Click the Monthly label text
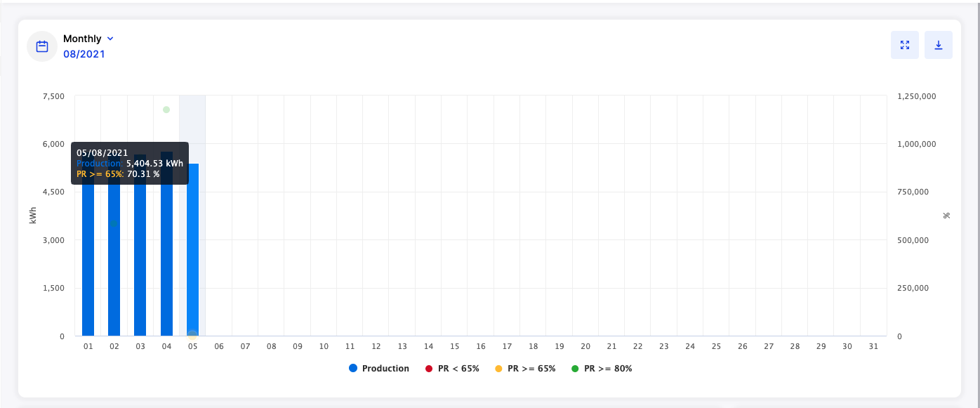This screenshot has height=408, width=980. [82, 39]
